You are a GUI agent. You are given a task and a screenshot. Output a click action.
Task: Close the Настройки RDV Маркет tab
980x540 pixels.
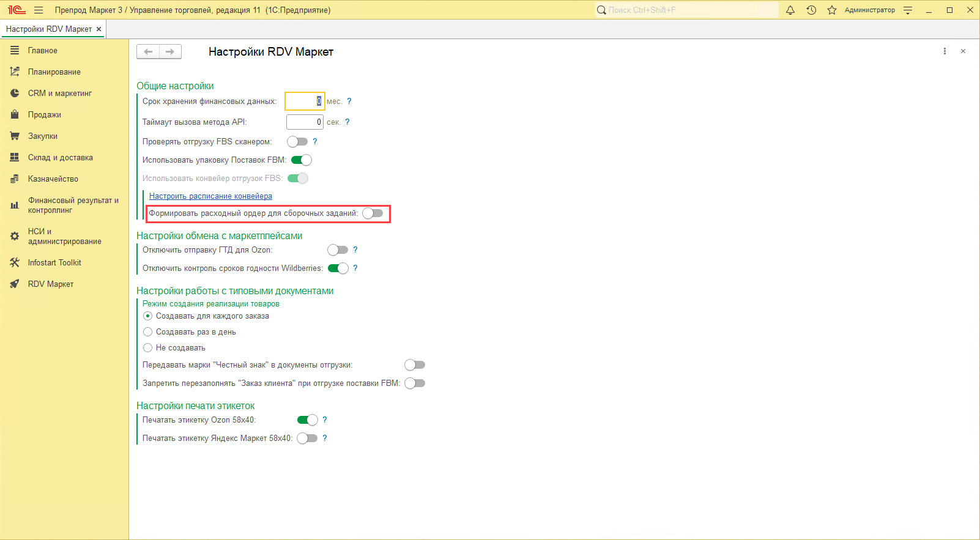pos(98,29)
